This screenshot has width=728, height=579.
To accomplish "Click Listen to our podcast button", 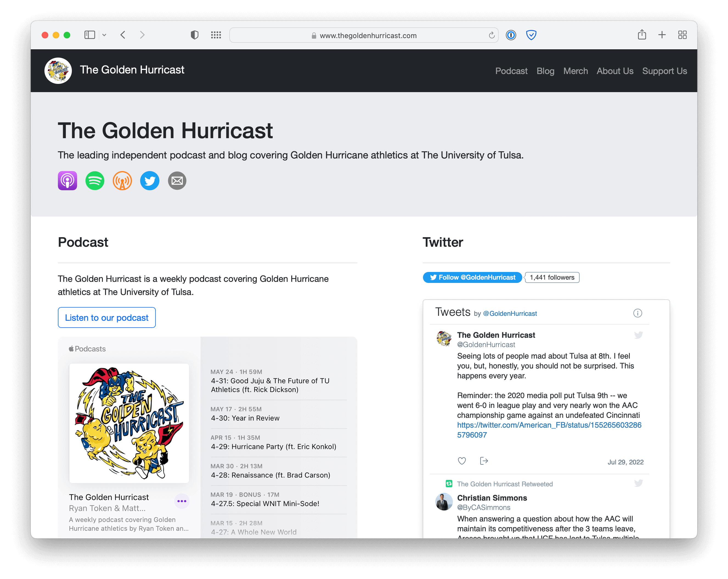I will point(107,317).
